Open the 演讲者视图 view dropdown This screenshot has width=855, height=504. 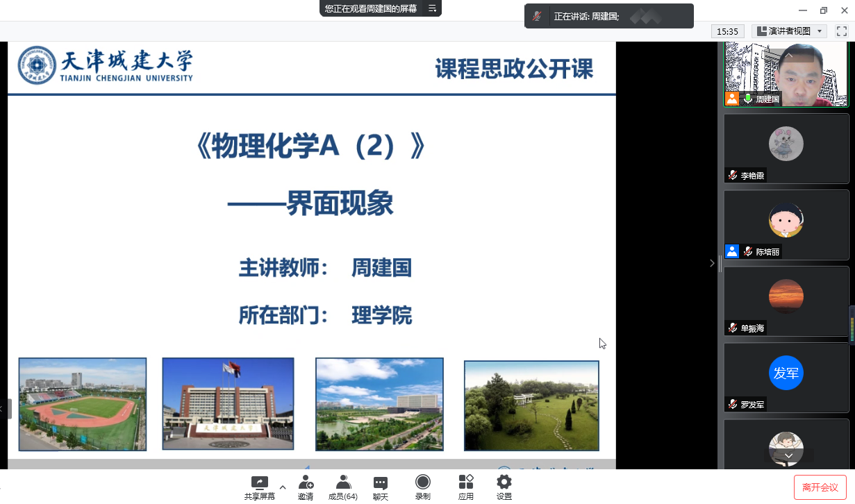[x=790, y=31]
